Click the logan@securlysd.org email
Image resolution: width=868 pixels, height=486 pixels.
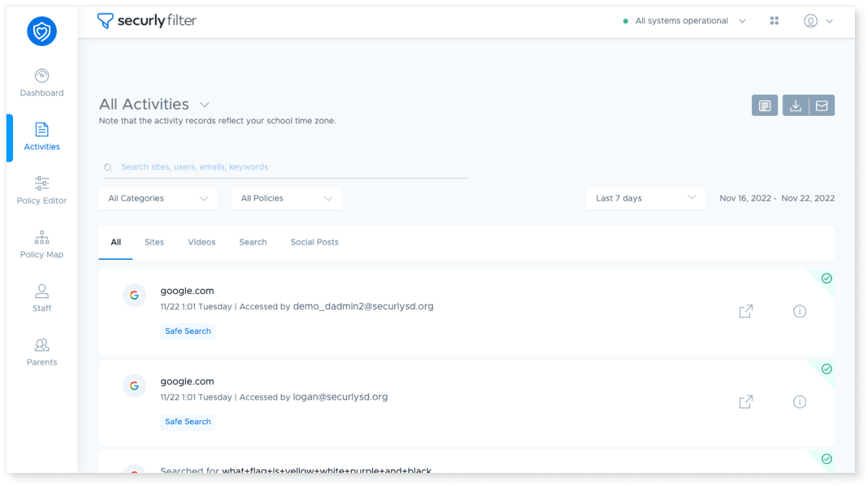340,397
